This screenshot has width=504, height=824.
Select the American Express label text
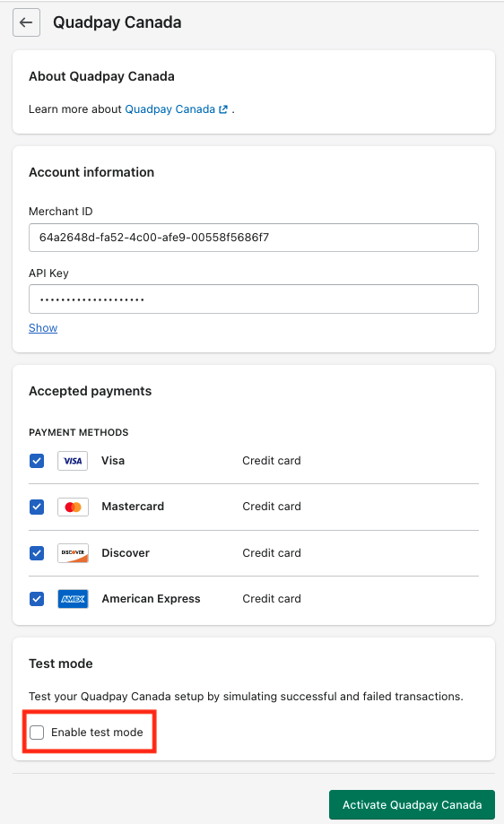pos(151,599)
